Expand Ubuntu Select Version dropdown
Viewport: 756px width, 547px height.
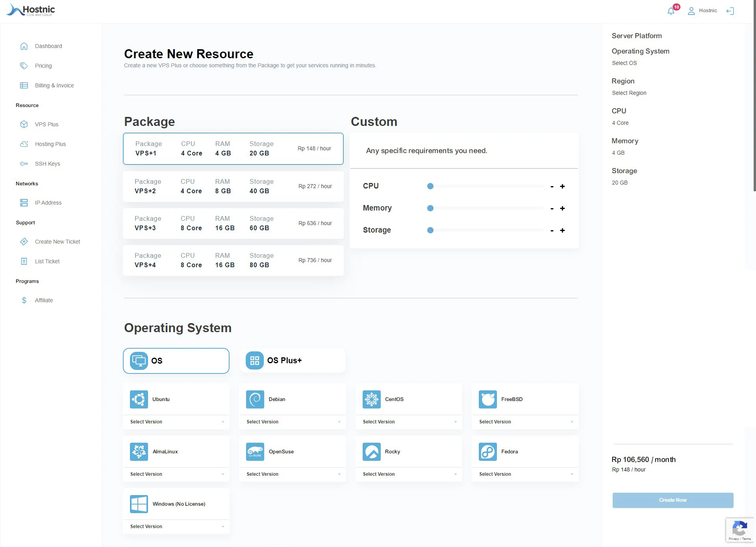click(x=176, y=422)
